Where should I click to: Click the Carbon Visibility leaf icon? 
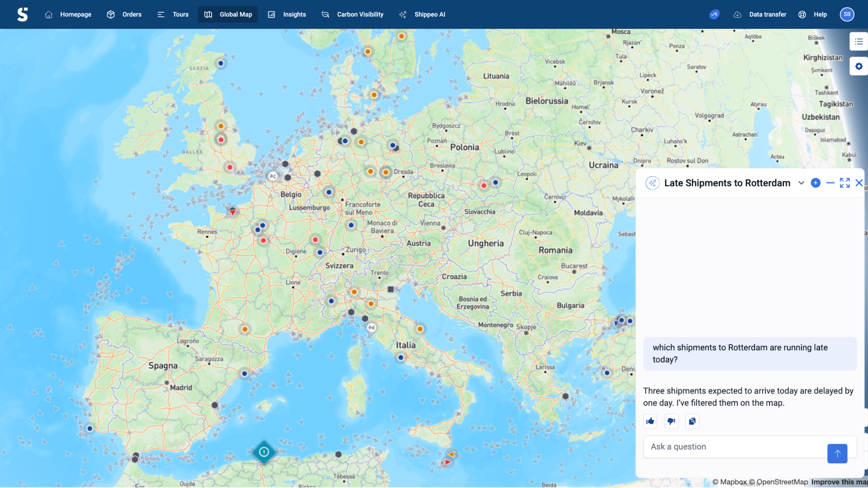tap(325, 14)
